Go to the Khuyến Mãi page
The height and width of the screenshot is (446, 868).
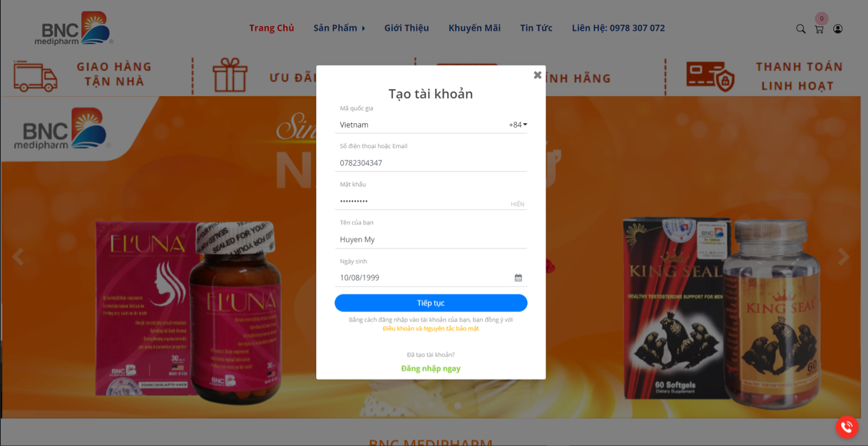pyautogui.click(x=474, y=28)
